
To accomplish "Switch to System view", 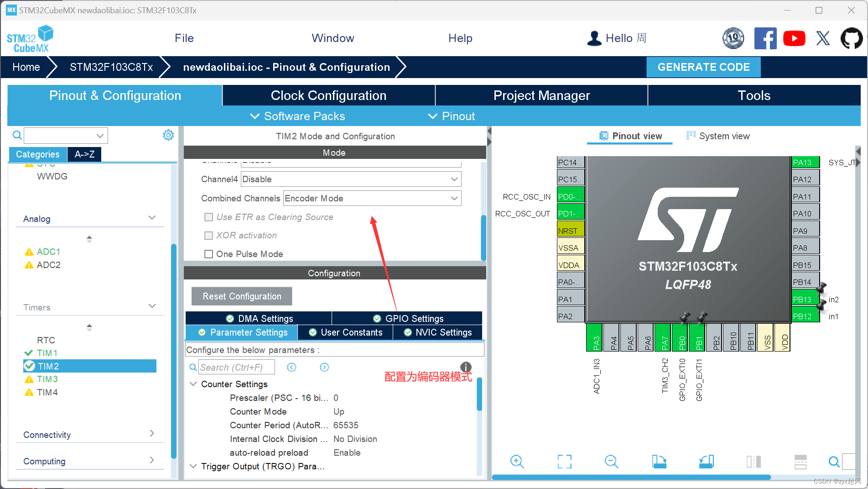I will tap(718, 136).
